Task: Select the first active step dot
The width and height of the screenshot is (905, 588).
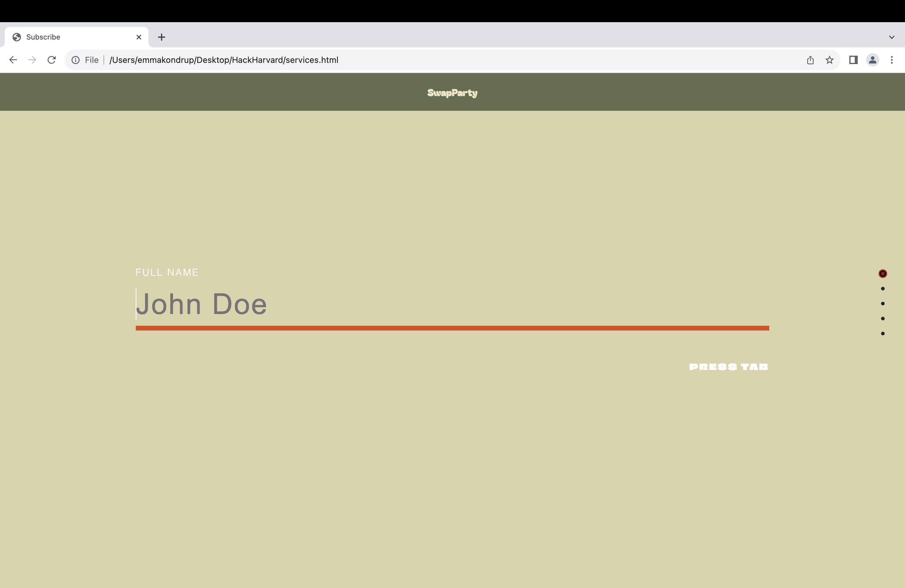Action: 883,273
